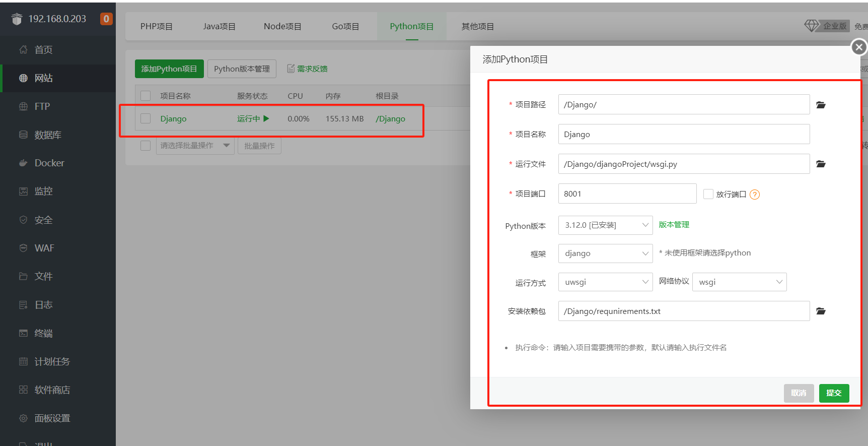
Task: Switch to the PHP项目 tab
Action: click(x=157, y=26)
